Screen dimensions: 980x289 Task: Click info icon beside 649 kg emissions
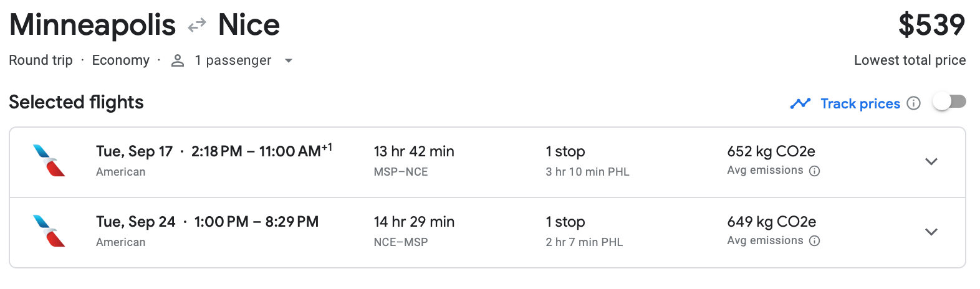814,242
